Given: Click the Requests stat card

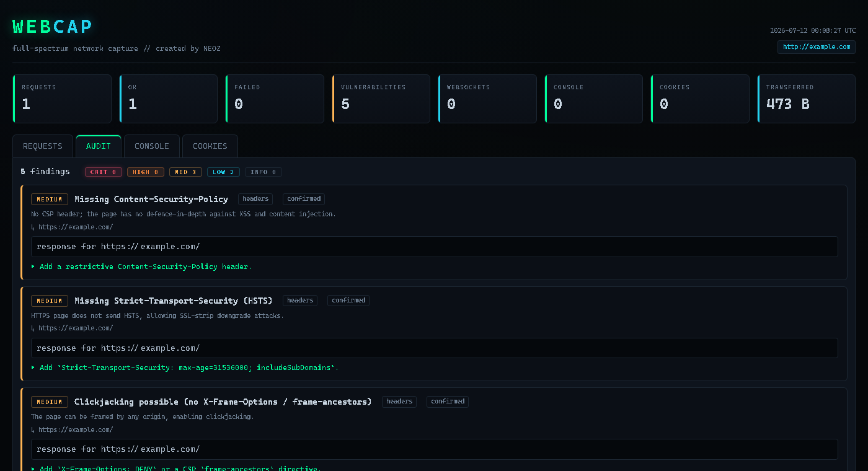Looking at the screenshot, I should 62,99.
